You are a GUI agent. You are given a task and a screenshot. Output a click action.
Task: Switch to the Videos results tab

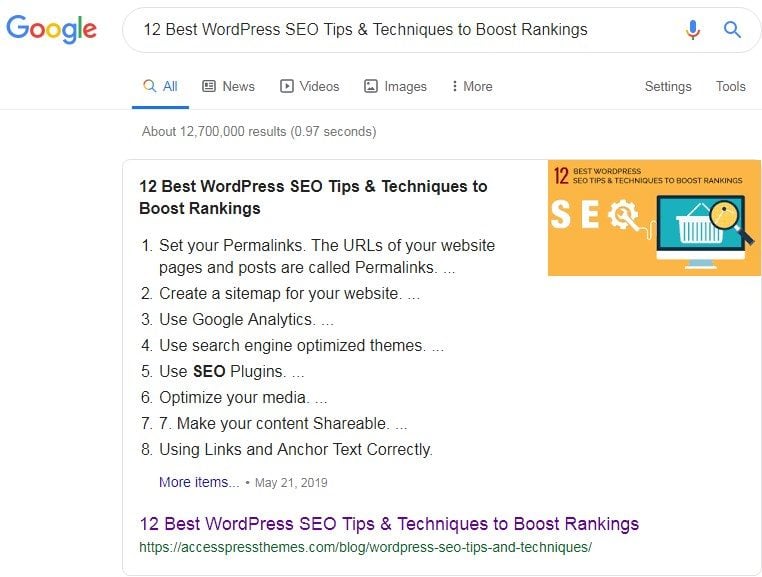coord(310,86)
